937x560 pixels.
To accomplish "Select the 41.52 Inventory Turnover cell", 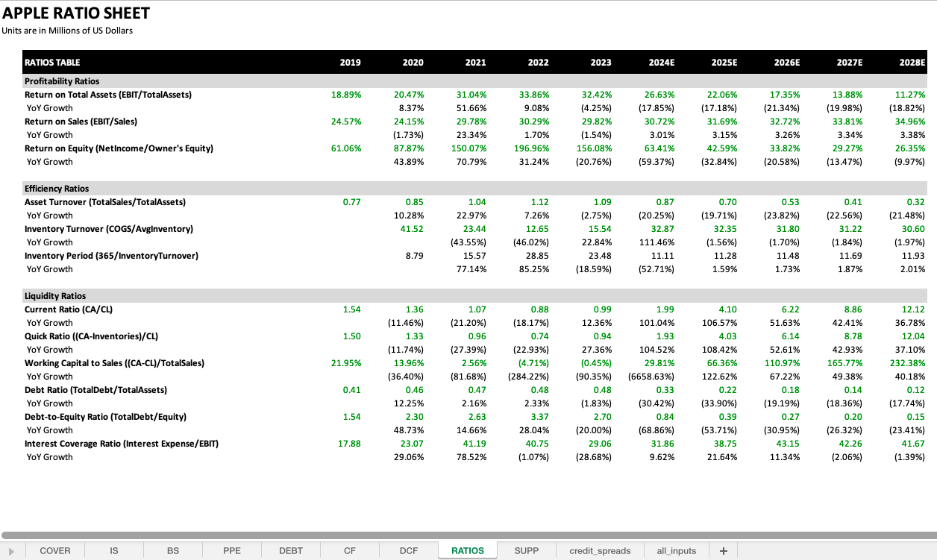I will tap(413, 229).
